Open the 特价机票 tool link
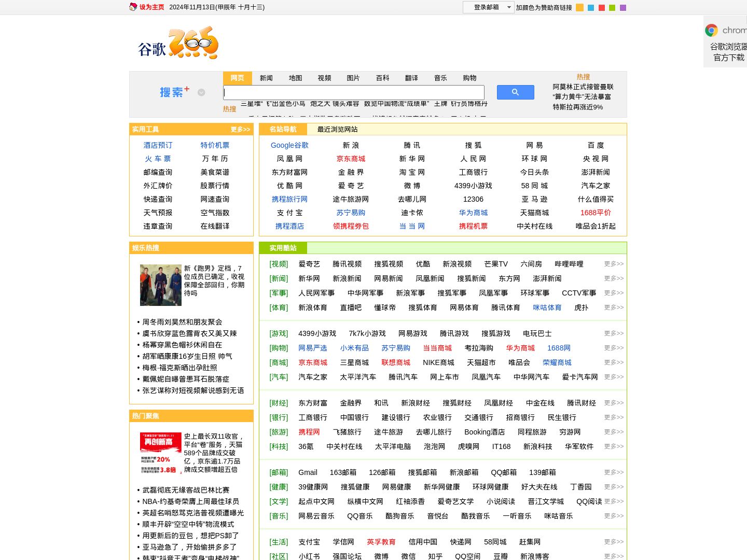Viewport: 747px width, 560px height. point(215,145)
